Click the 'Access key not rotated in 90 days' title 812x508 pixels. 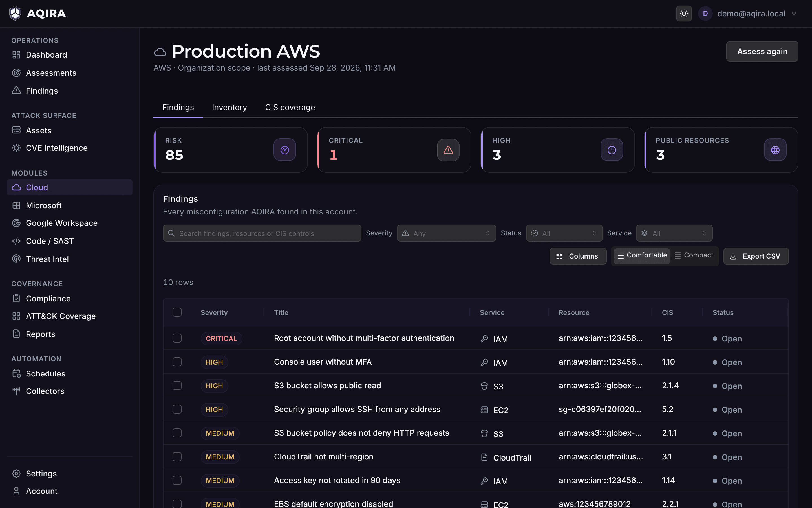click(337, 480)
